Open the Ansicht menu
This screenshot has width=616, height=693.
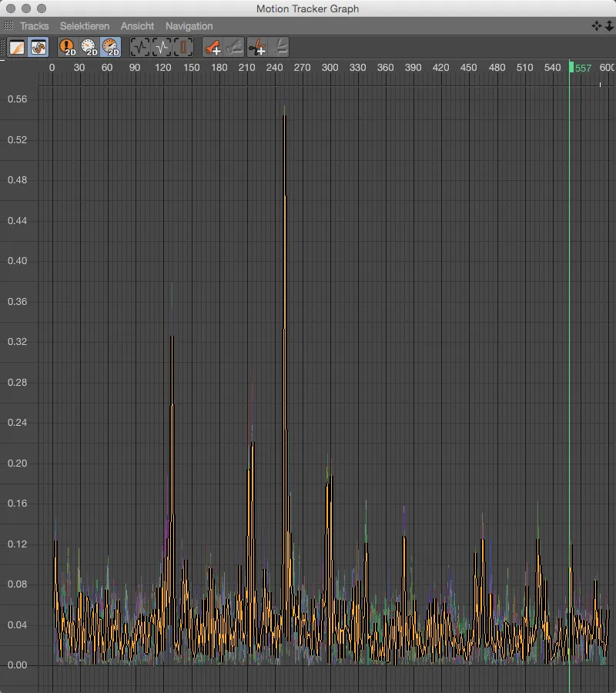(137, 26)
